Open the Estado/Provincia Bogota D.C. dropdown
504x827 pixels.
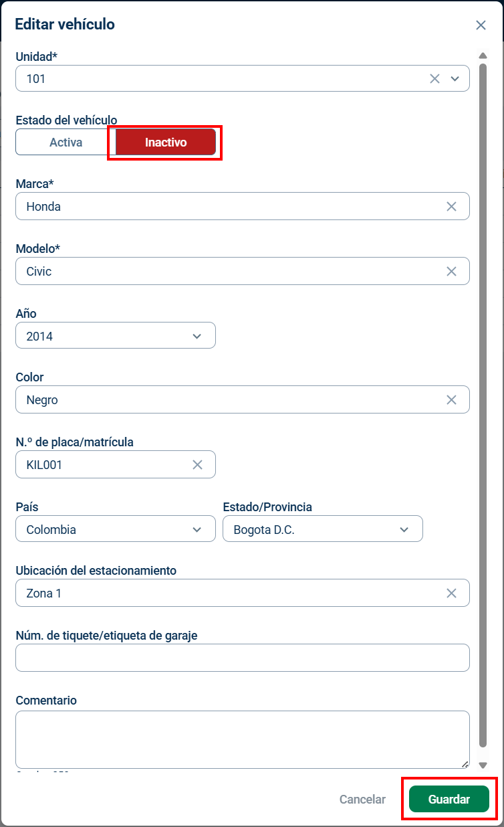coord(323,529)
